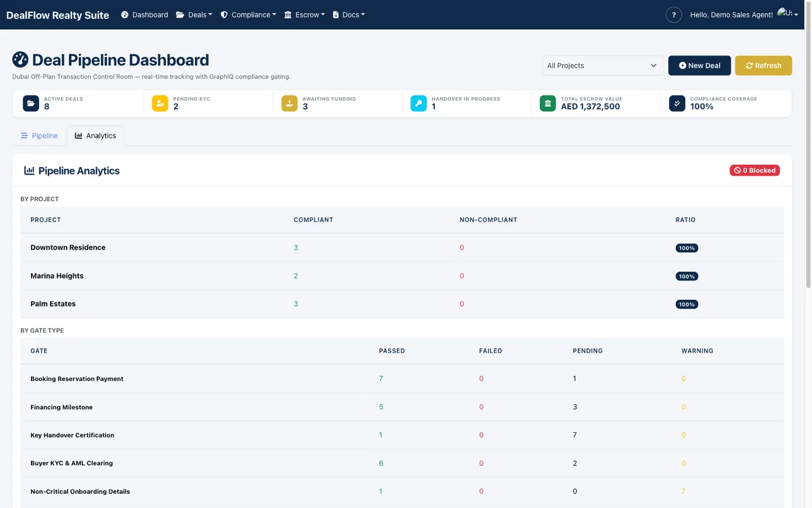Click the Refresh button

pos(764,65)
